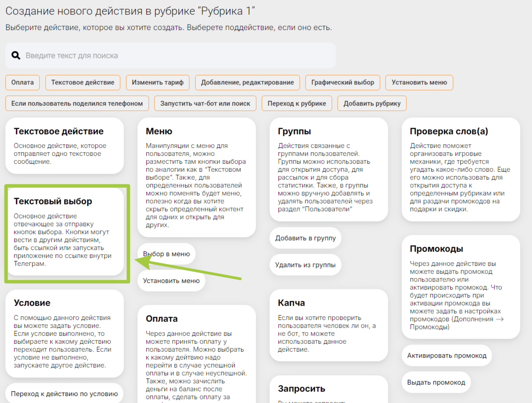Open the Меню action card
This screenshot has width=532, height=403.
(197, 177)
